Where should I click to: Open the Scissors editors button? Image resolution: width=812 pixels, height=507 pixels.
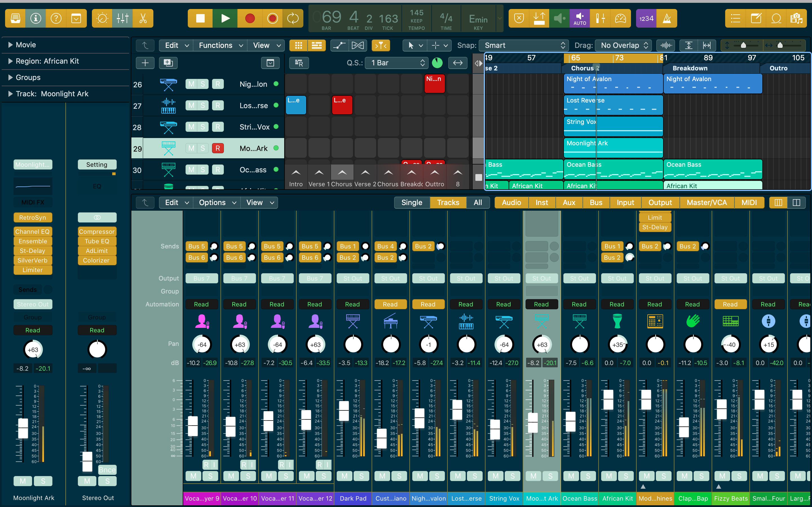pos(143,18)
